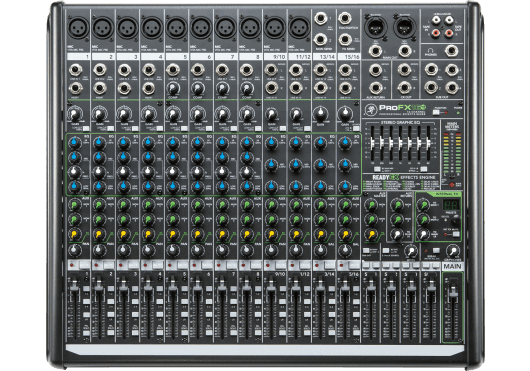The height and width of the screenshot is (371, 530).
Task: Click the channel 9/10 gain knob
Action: (271, 114)
